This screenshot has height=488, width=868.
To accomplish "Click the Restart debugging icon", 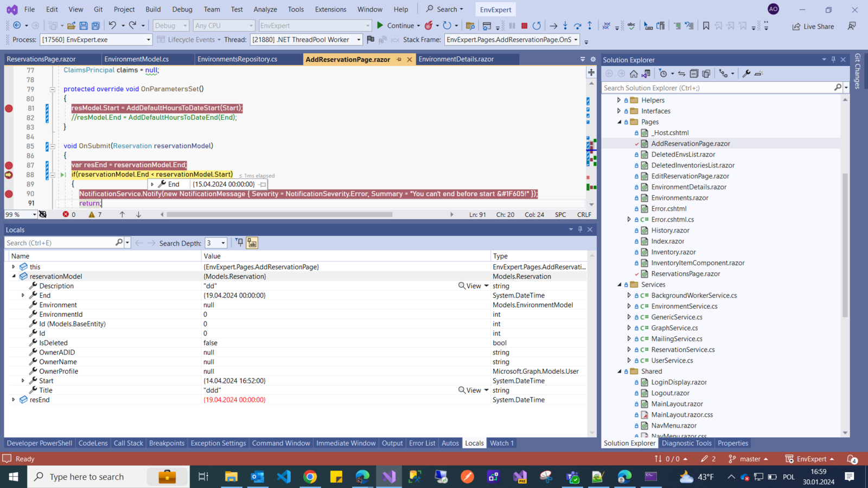I will (x=537, y=25).
